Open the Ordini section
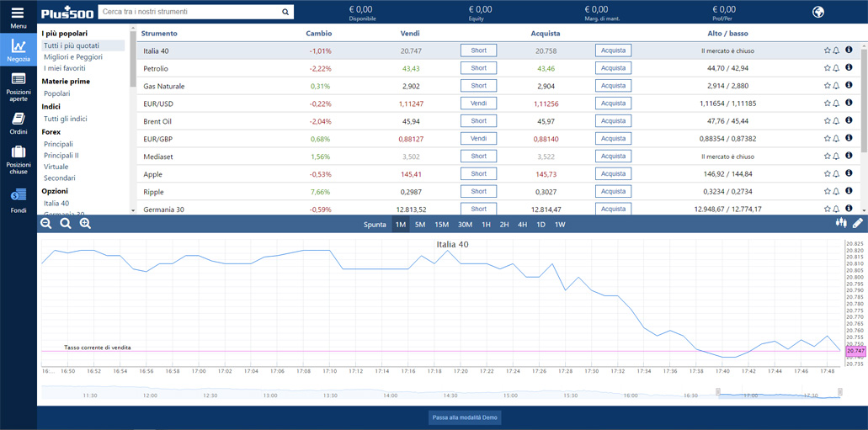This screenshot has width=868, height=430. coord(19,124)
